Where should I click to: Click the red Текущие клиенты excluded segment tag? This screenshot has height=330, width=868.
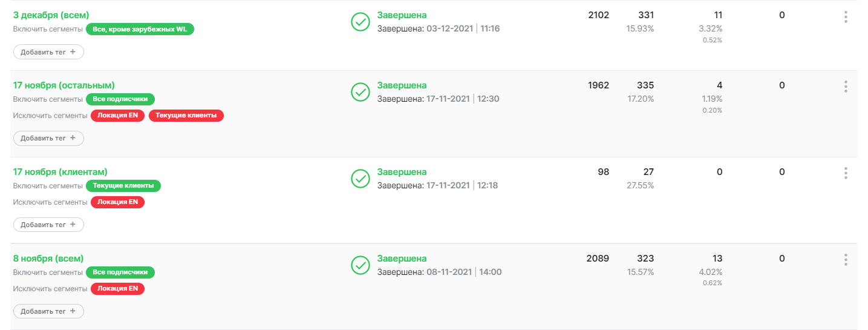pyautogui.click(x=186, y=116)
